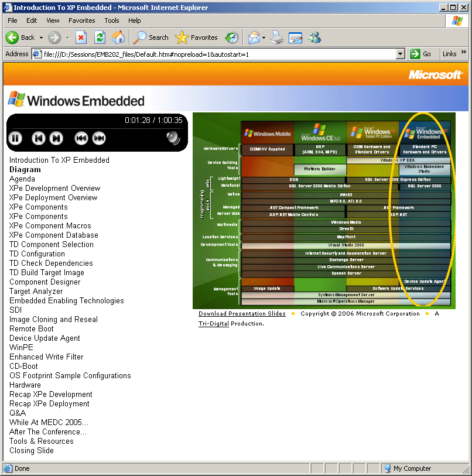This screenshot has width=472, height=476.
Task: Stop loading the page
Action: tap(81, 37)
